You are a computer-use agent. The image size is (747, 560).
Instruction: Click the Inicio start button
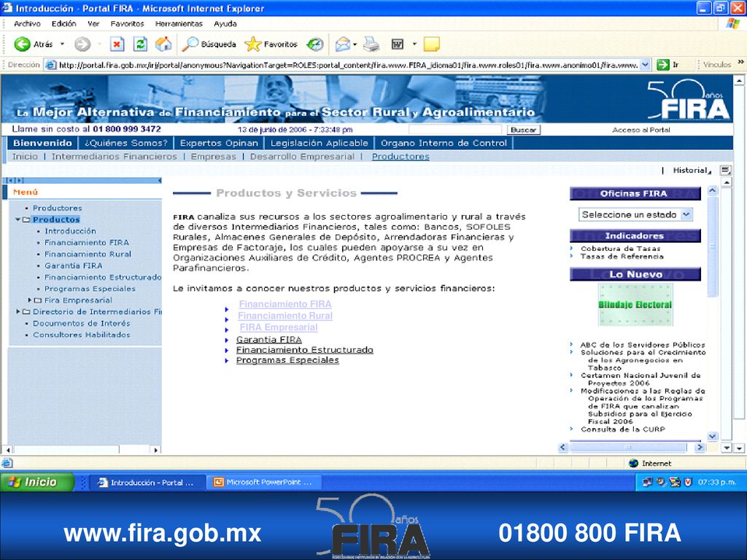[36, 483]
